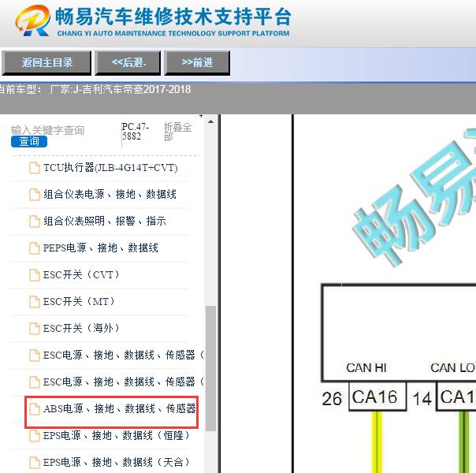Focus the 输入关键字查询 search field

(47, 130)
